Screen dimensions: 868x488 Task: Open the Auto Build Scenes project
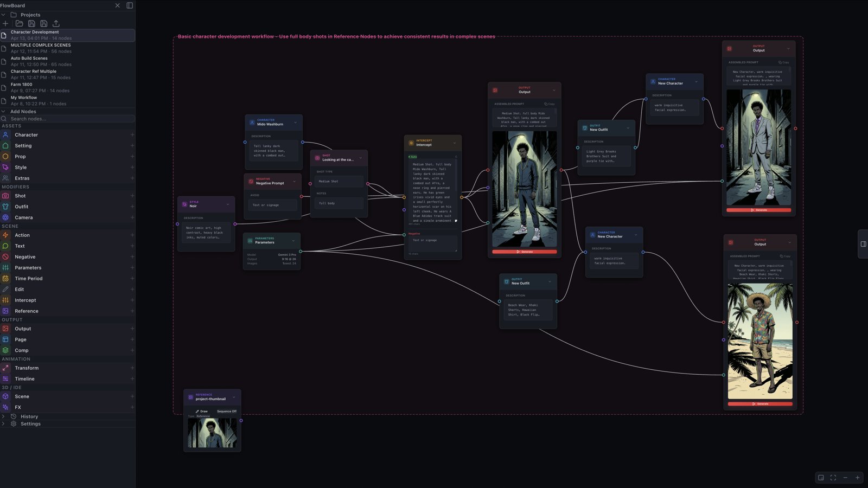pos(67,61)
